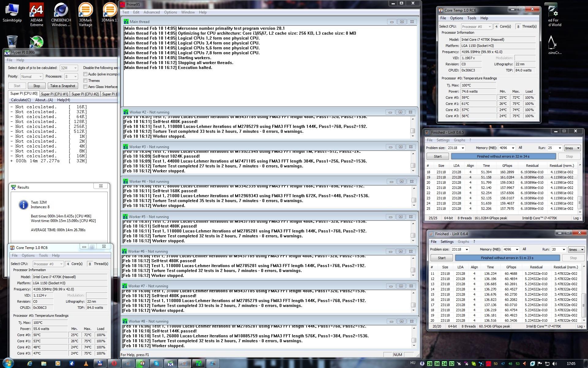Open the Log link in LinX 0.6.4
This screenshot has height=368, width=588.
[581, 326]
